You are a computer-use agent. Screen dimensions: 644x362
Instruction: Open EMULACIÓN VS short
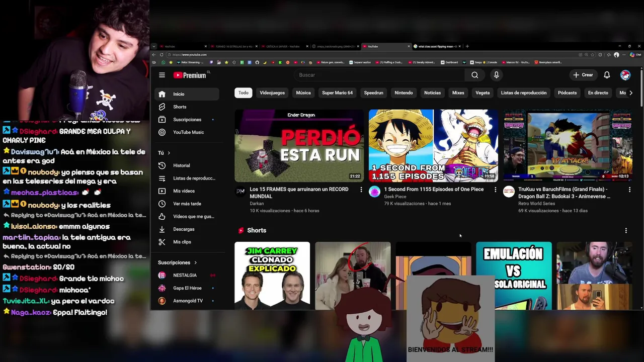514,276
